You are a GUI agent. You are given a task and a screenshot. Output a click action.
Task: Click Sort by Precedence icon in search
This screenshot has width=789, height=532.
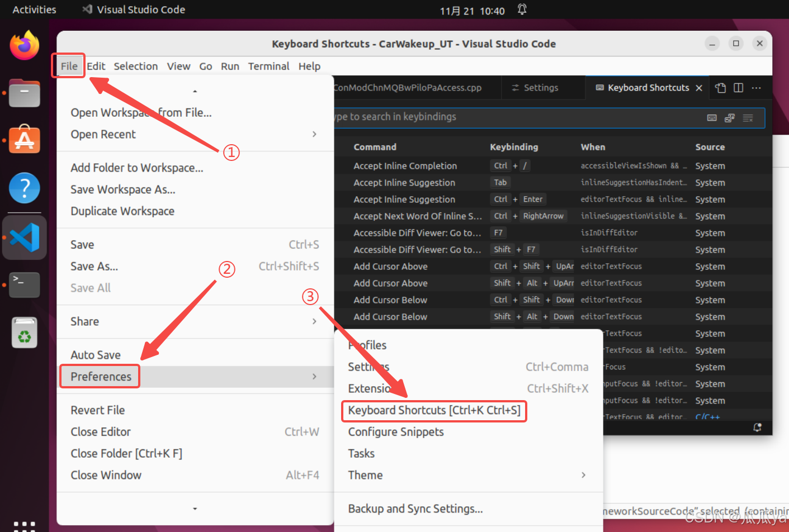pyautogui.click(x=730, y=118)
